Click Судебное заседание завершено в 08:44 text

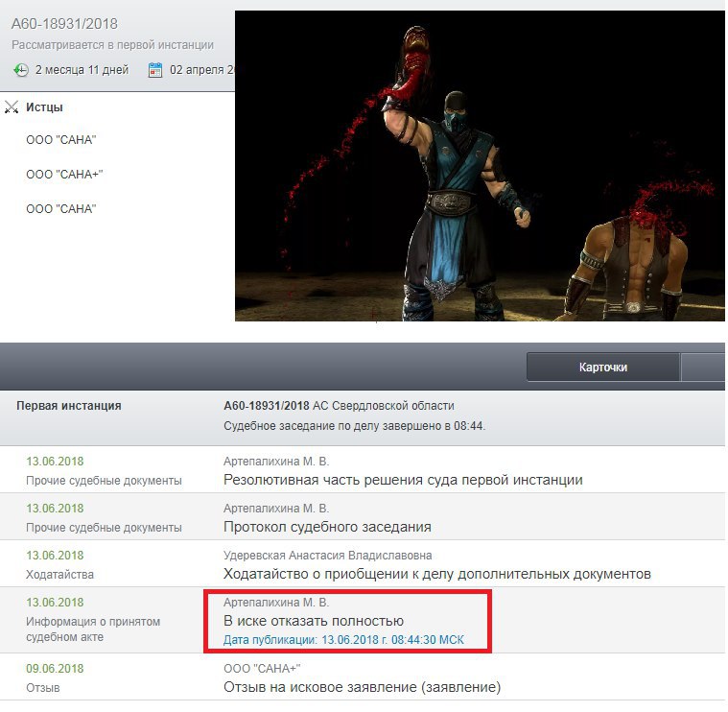(354, 426)
